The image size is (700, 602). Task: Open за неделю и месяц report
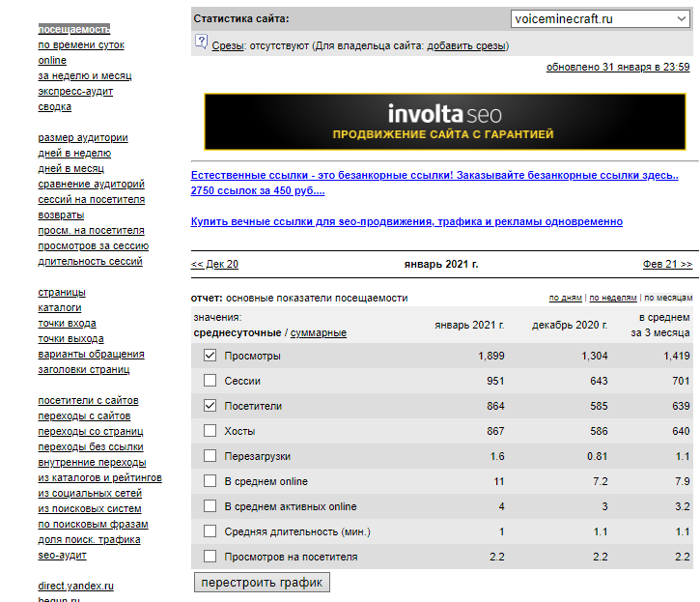(85, 75)
